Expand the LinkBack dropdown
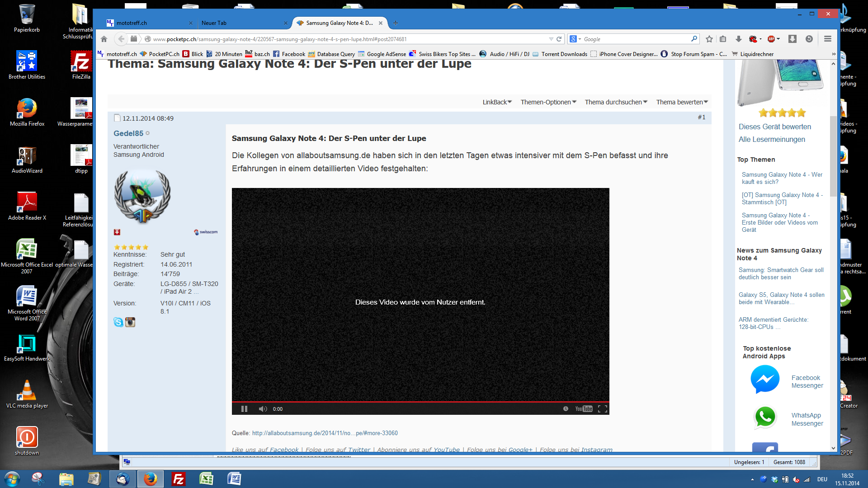 [x=497, y=102]
